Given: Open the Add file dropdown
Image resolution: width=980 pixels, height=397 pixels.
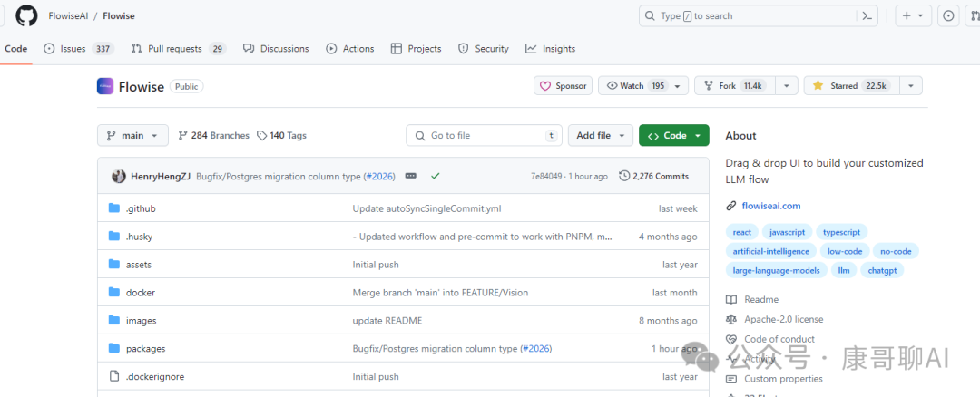Looking at the screenshot, I should (x=601, y=135).
